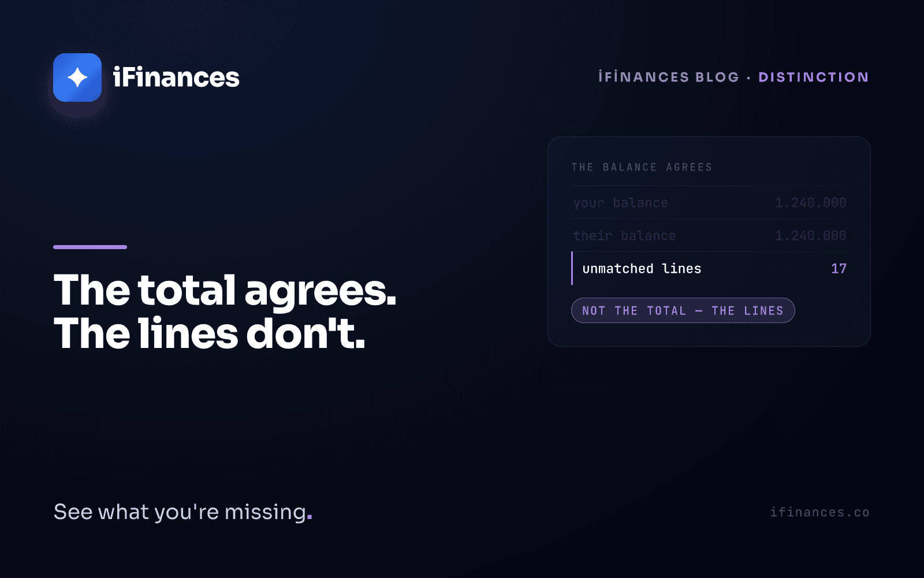
Task: Click the 'The total agrees.' headline
Action: pyautogui.click(x=225, y=290)
